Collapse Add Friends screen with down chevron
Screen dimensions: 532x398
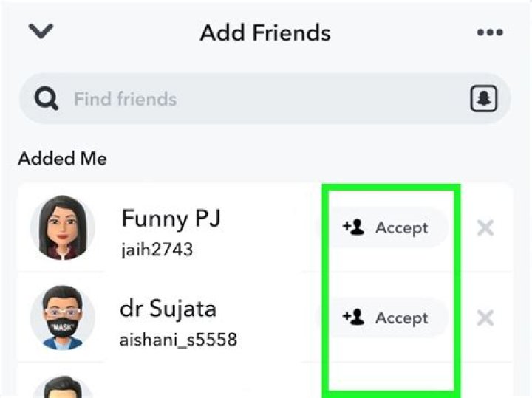point(41,32)
